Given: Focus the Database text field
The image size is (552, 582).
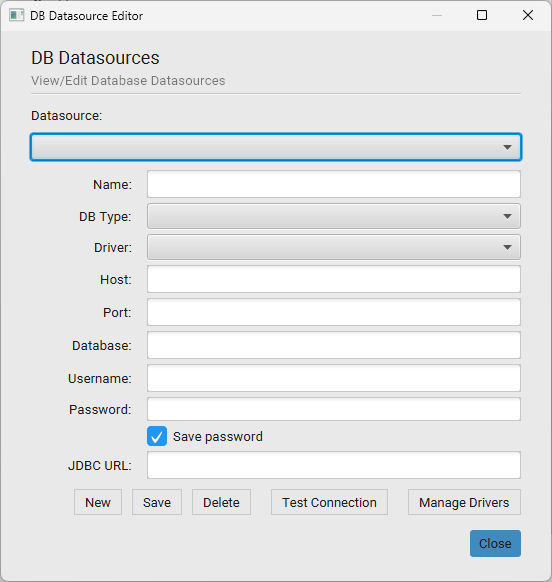Looking at the screenshot, I should pyautogui.click(x=334, y=345).
